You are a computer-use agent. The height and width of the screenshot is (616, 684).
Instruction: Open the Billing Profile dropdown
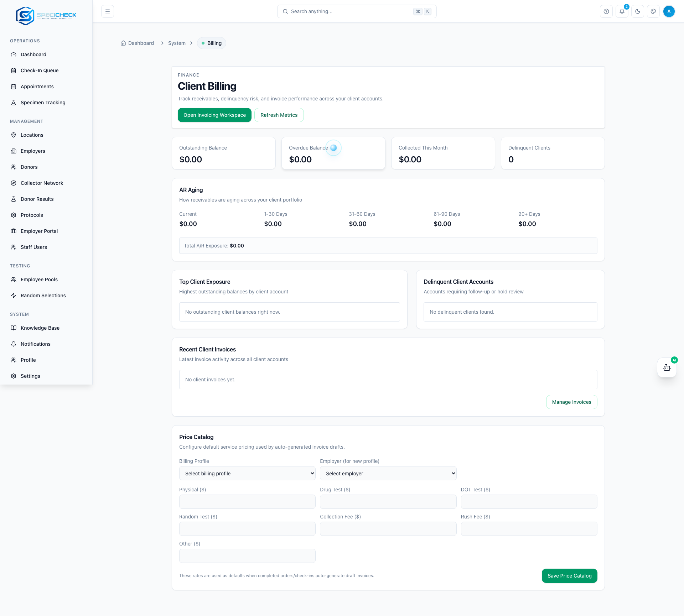[x=247, y=473]
